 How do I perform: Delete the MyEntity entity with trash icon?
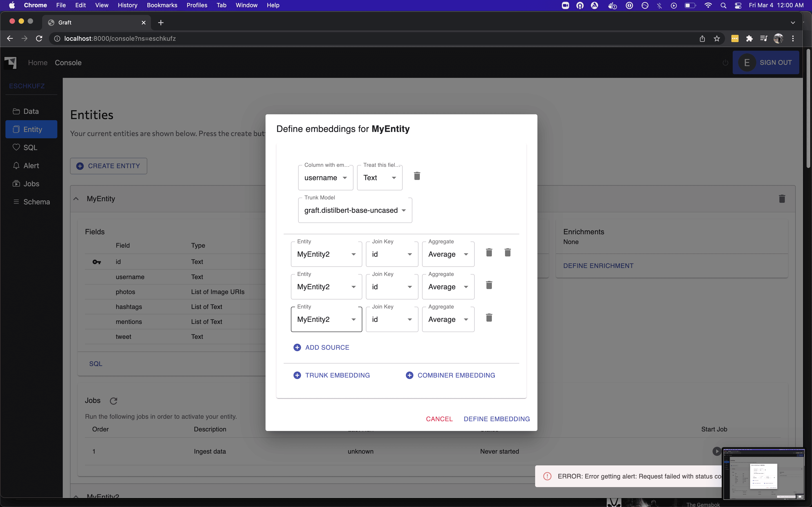[x=782, y=199]
